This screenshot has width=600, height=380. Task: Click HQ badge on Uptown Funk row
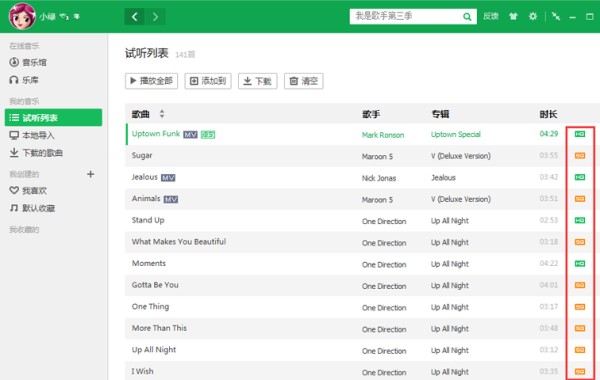[x=580, y=134]
